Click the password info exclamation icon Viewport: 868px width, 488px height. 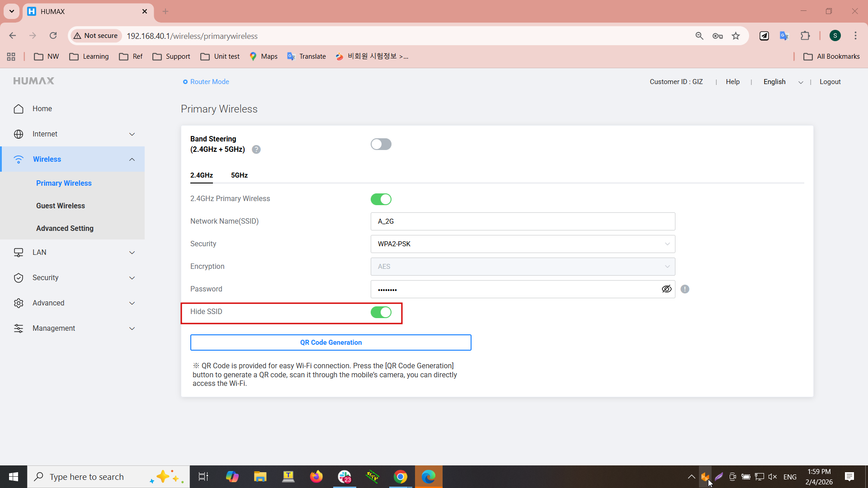pos(685,289)
